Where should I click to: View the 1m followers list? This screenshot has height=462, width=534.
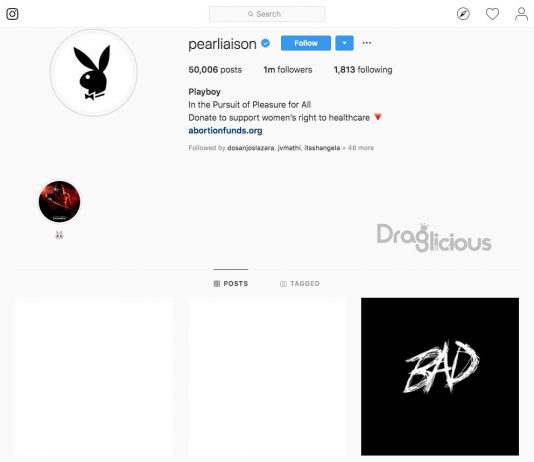[288, 70]
